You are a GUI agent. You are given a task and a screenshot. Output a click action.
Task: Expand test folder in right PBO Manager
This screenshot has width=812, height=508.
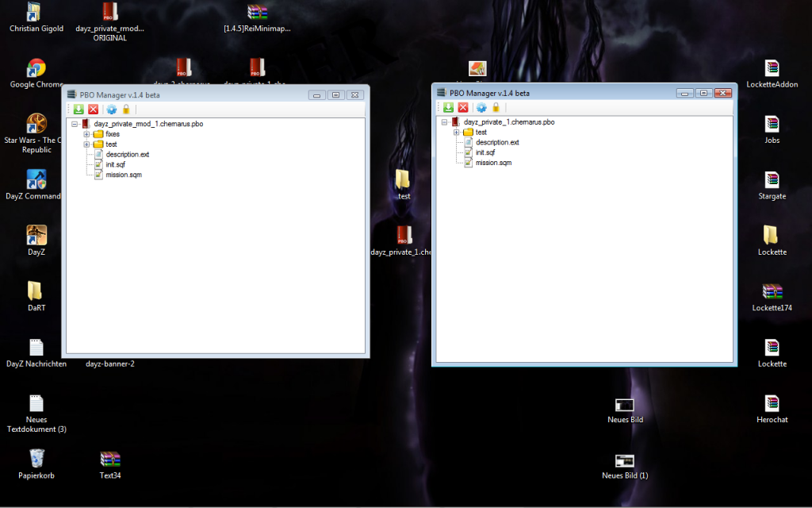pos(457,133)
